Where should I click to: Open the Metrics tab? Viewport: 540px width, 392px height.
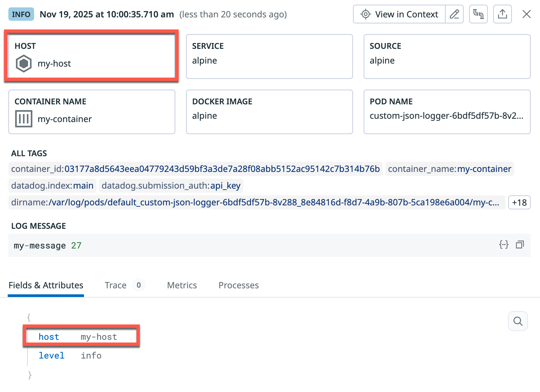pos(182,285)
